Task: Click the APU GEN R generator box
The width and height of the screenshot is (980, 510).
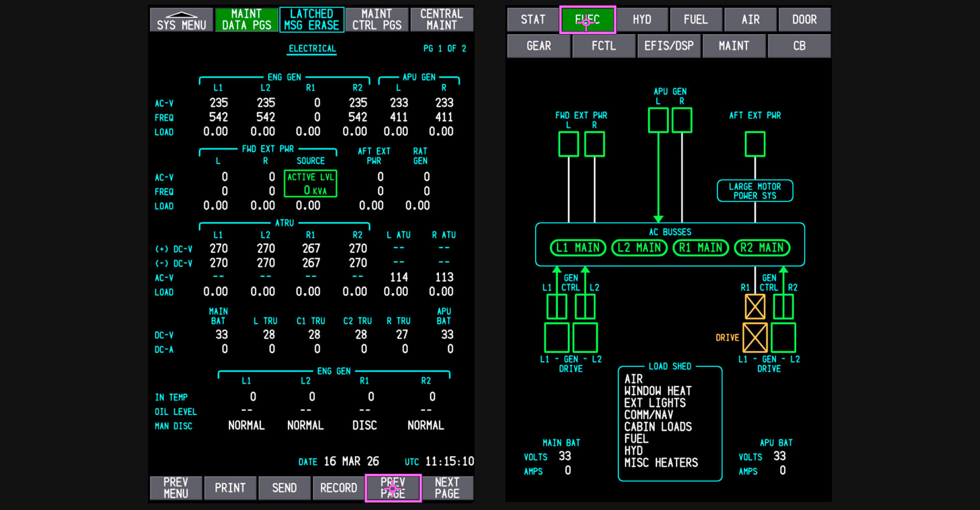Action: (682, 120)
